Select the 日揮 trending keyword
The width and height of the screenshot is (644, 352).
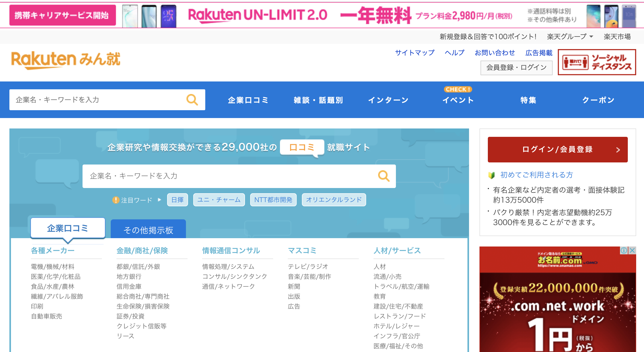[x=178, y=200]
